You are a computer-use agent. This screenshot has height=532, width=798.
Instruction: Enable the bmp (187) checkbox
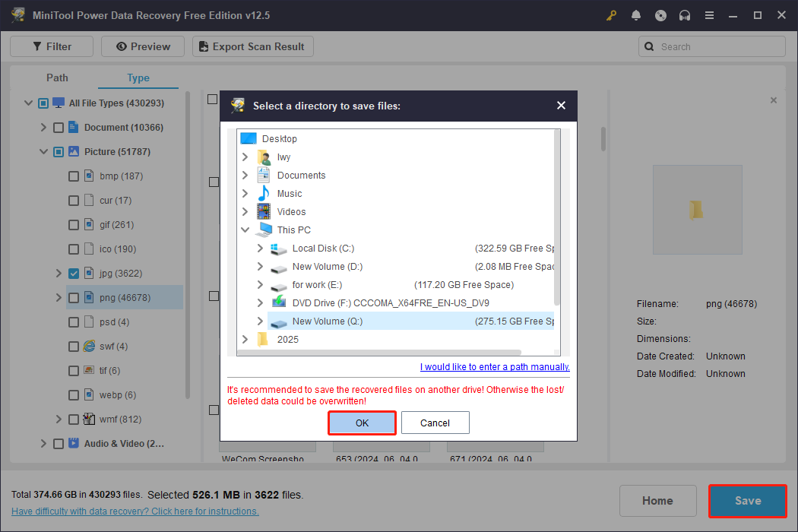[x=74, y=176]
